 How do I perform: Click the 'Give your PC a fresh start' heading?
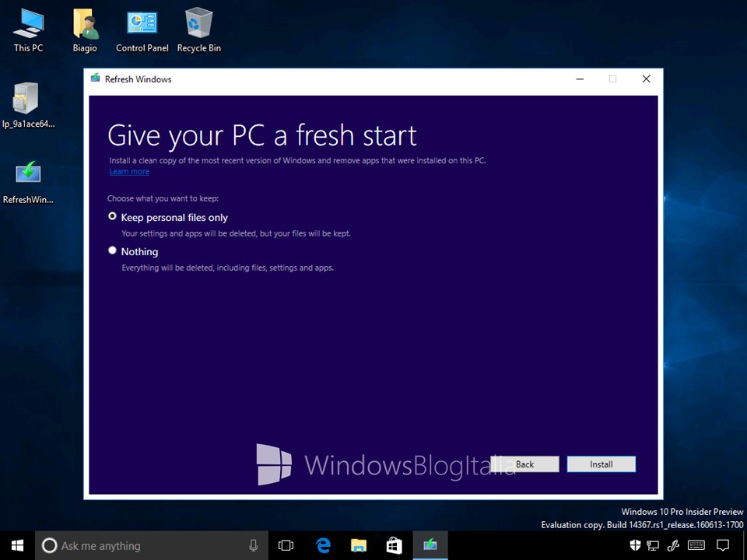(262, 135)
